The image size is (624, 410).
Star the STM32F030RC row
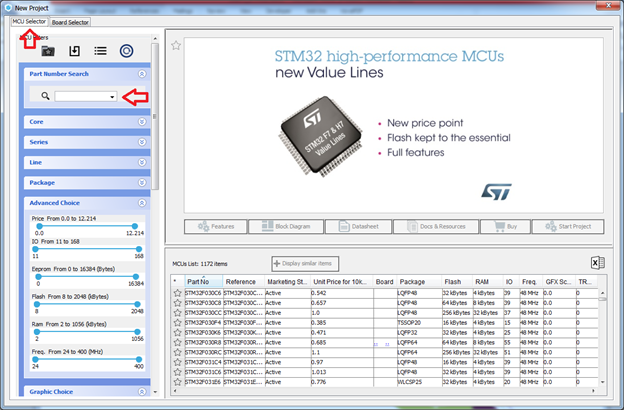[x=177, y=352]
